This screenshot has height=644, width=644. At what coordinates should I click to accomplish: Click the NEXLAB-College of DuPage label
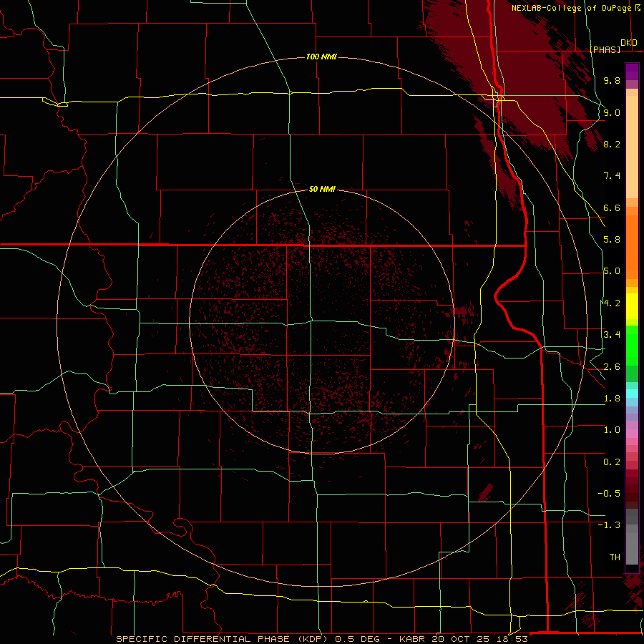click(x=571, y=8)
